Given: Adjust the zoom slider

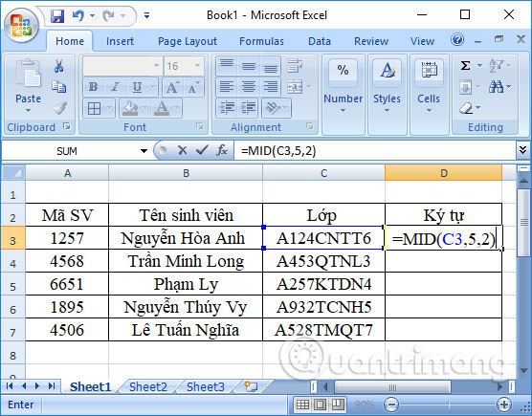Looking at the screenshot, I should click(449, 405).
